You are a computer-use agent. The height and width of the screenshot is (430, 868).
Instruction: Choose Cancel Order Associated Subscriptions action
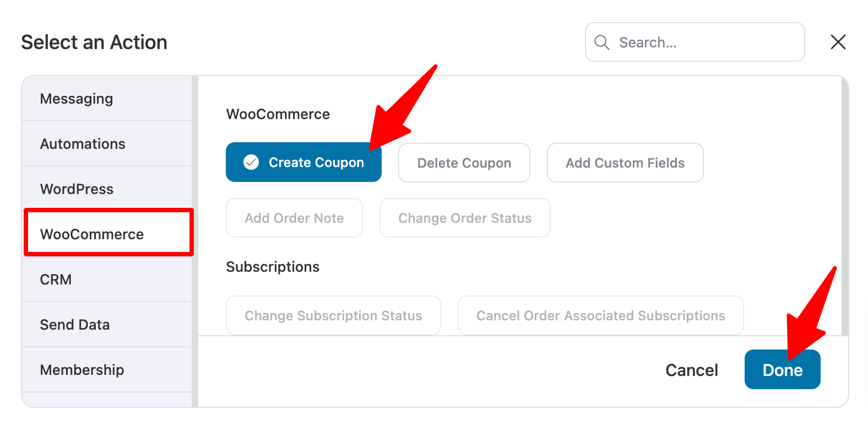pyautogui.click(x=600, y=315)
